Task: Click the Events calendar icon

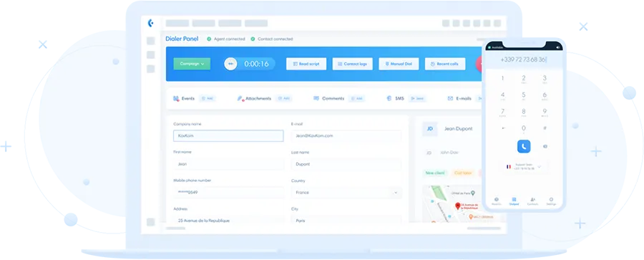Action: coord(176,99)
